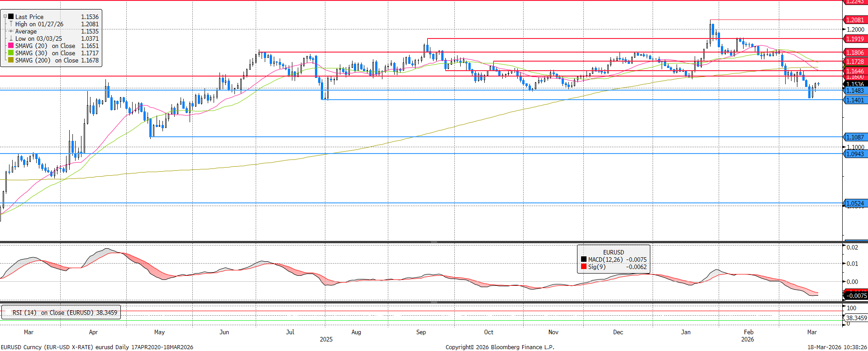The width and height of the screenshot is (868, 351).
Task: Click the green SMAVG (30) color swatch
Action: (11, 53)
